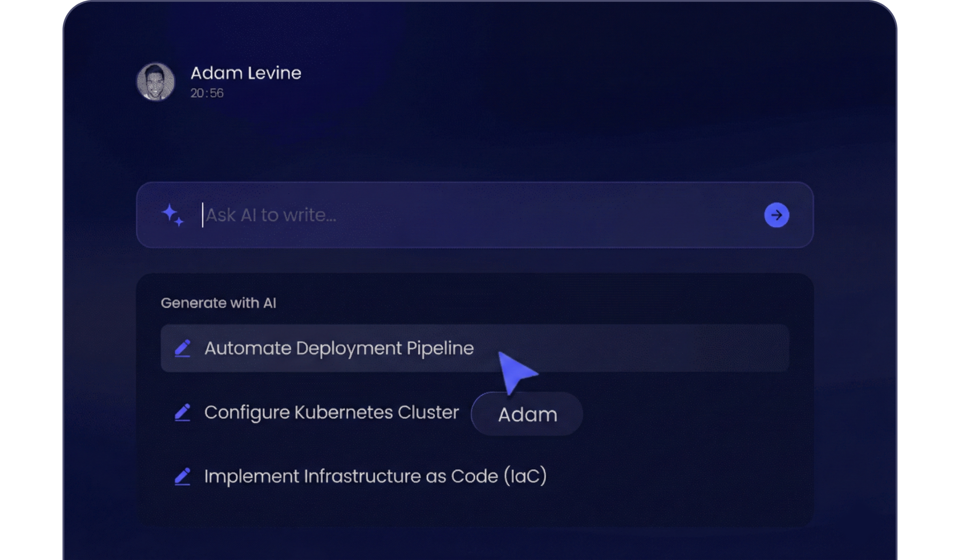The image size is (960, 560).
Task: Click the word Pipeline in first suggestion
Action: (x=440, y=348)
